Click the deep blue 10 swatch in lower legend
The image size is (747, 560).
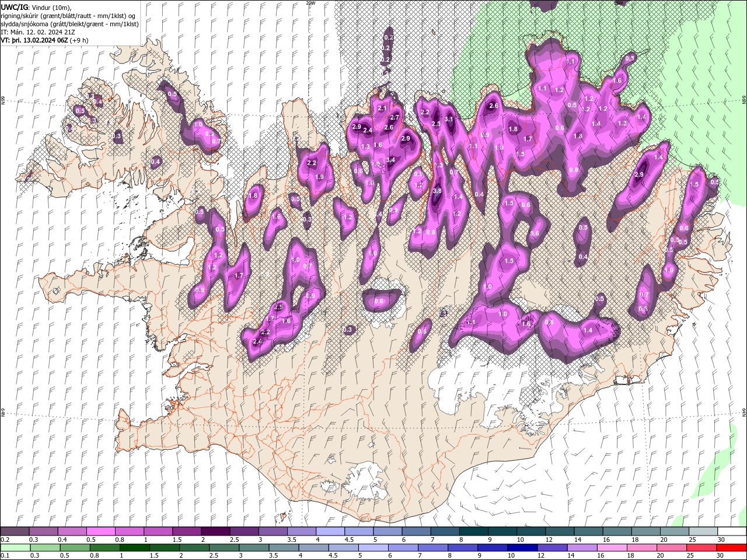[x=522, y=547]
